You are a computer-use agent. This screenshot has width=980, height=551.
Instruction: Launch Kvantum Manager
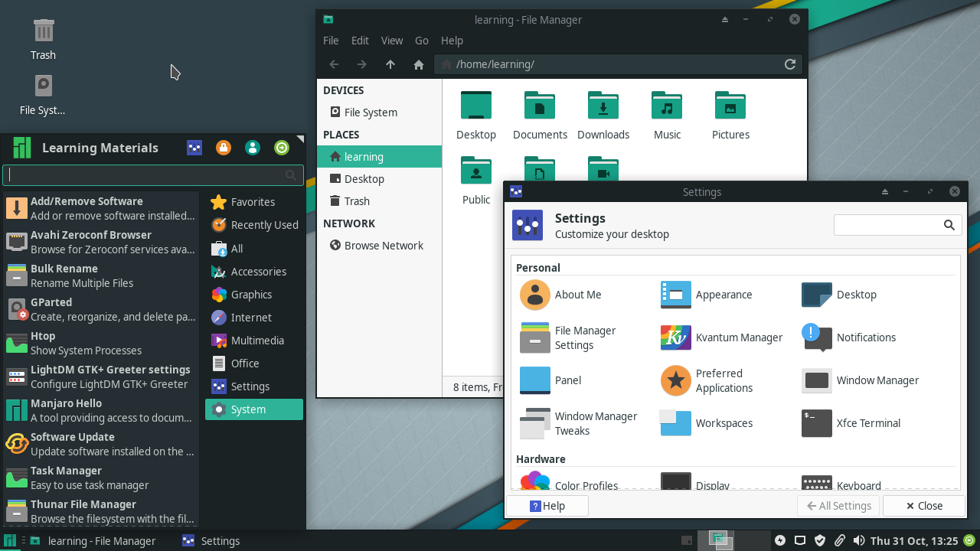click(721, 337)
